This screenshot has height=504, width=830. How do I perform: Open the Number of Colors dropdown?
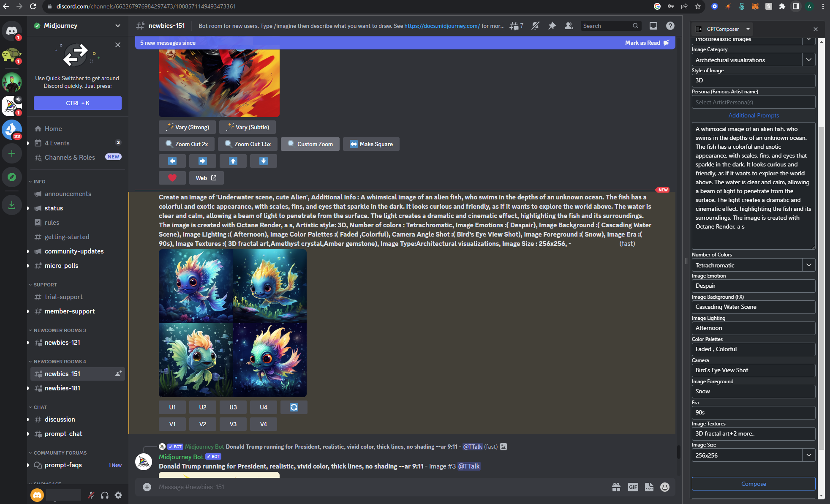click(x=808, y=265)
